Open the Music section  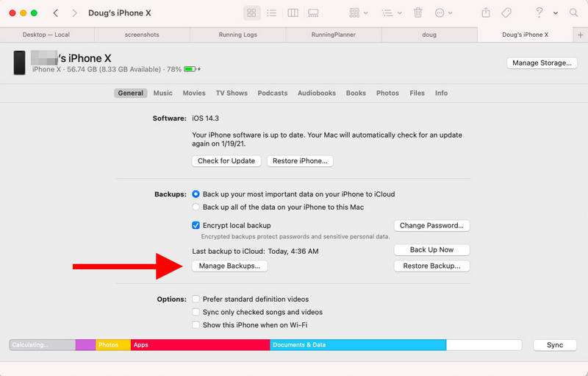162,93
